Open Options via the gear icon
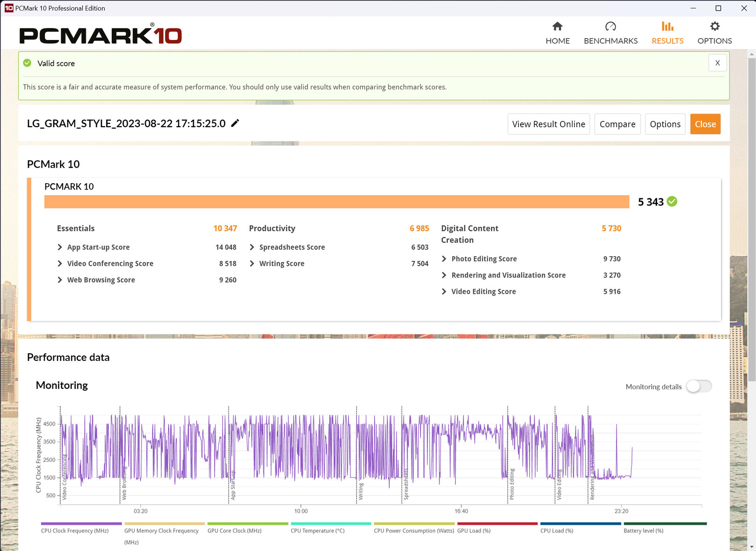 click(715, 26)
